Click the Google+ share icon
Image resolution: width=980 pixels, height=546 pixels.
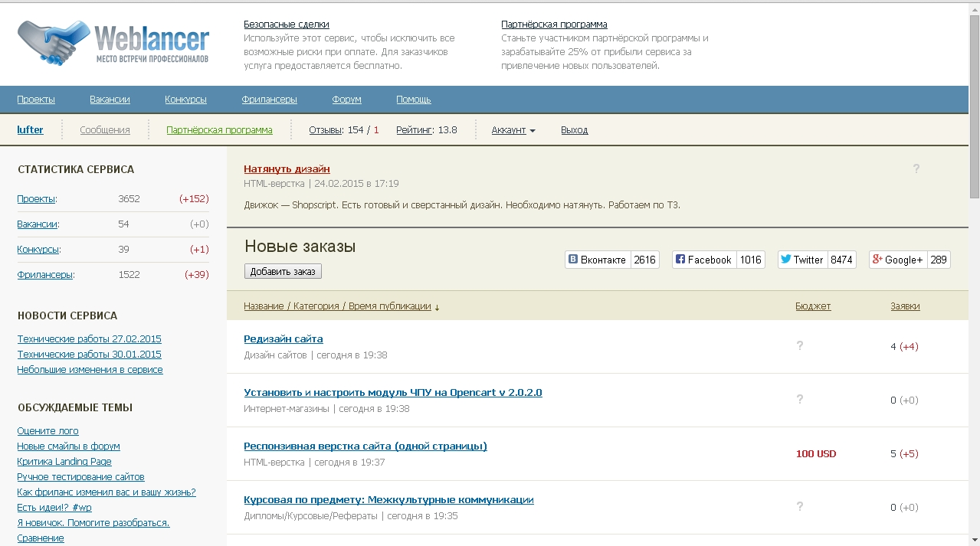point(877,260)
